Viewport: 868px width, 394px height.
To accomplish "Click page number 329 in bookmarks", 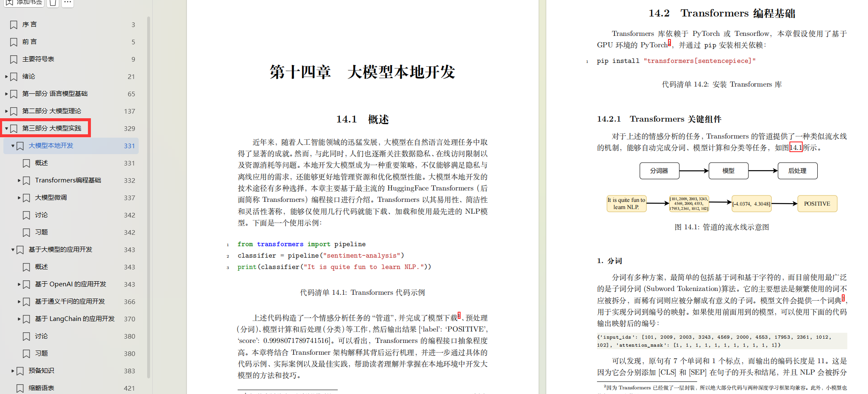I will (129, 128).
